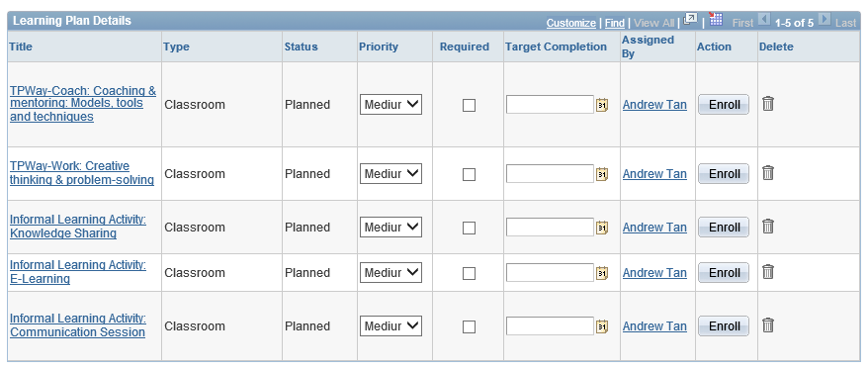Open calendar picker for TPWay-Coach target completion
Viewport: 868px width, 369px height.
pyautogui.click(x=602, y=105)
